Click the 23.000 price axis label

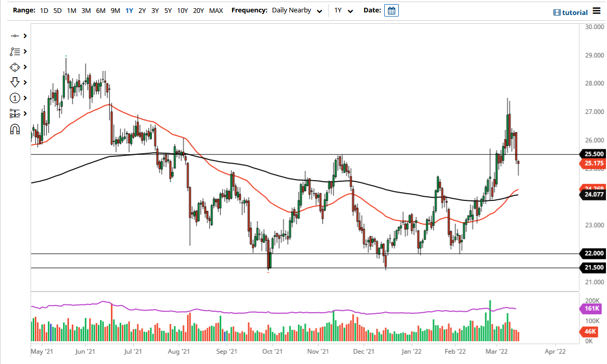594,225
